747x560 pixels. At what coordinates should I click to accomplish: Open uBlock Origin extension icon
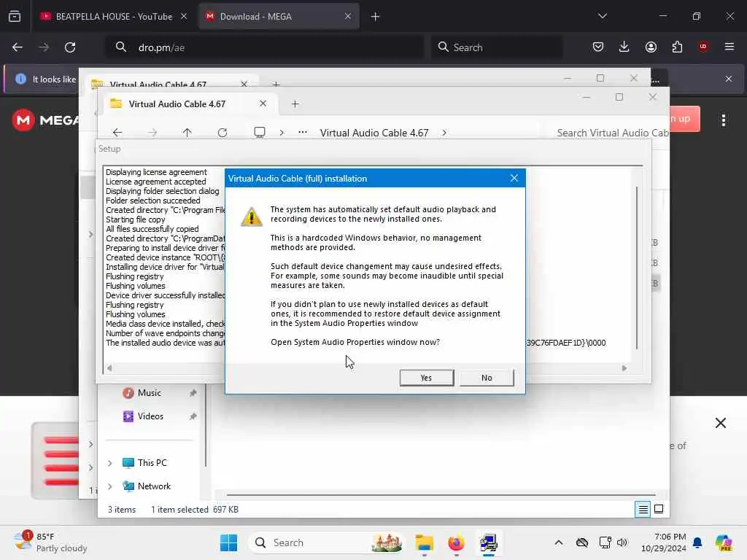703,47
